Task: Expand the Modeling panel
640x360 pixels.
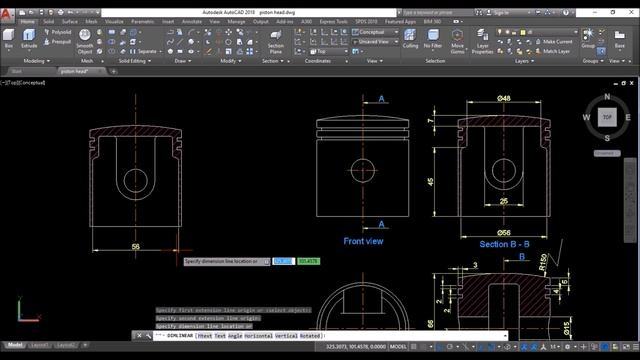Action: (x=36, y=61)
